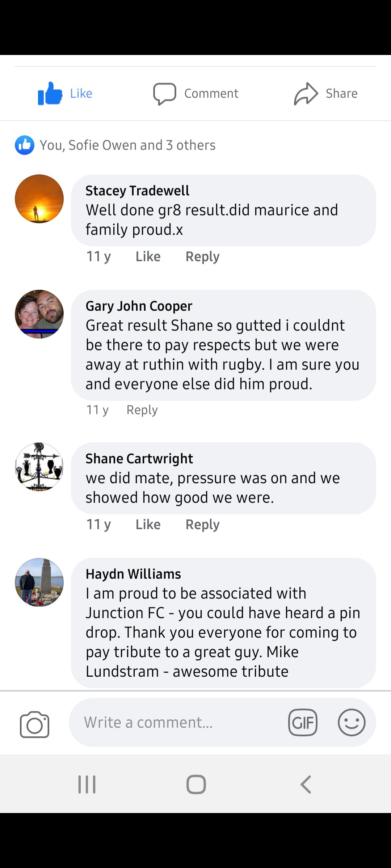Like Shane Cartwright's comment
Screen dimensions: 391x868
click(x=148, y=524)
